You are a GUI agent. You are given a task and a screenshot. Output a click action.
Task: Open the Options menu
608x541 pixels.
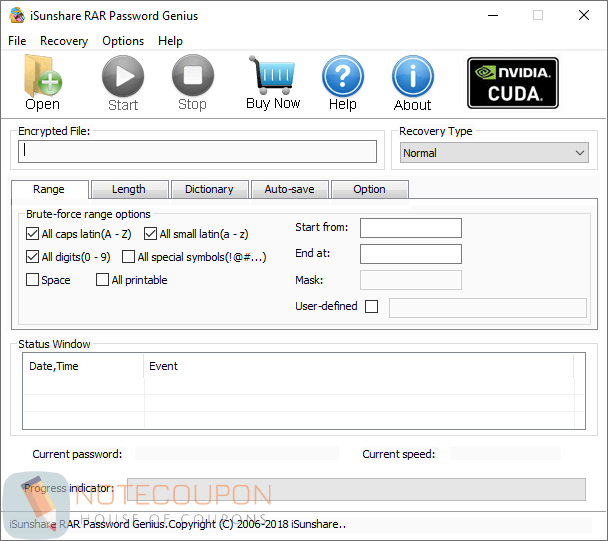[123, 41]
